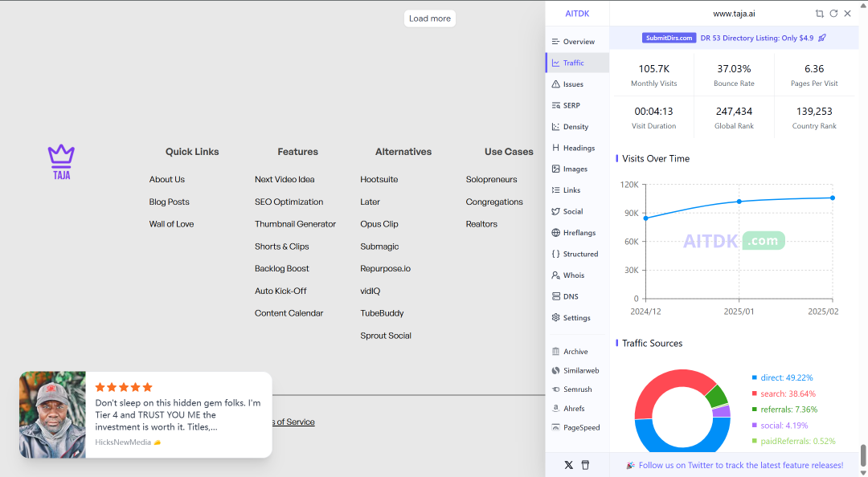Screen dimensions: 868x477
Task: Open the Congregations use case
Action: [x=494, y=202]
